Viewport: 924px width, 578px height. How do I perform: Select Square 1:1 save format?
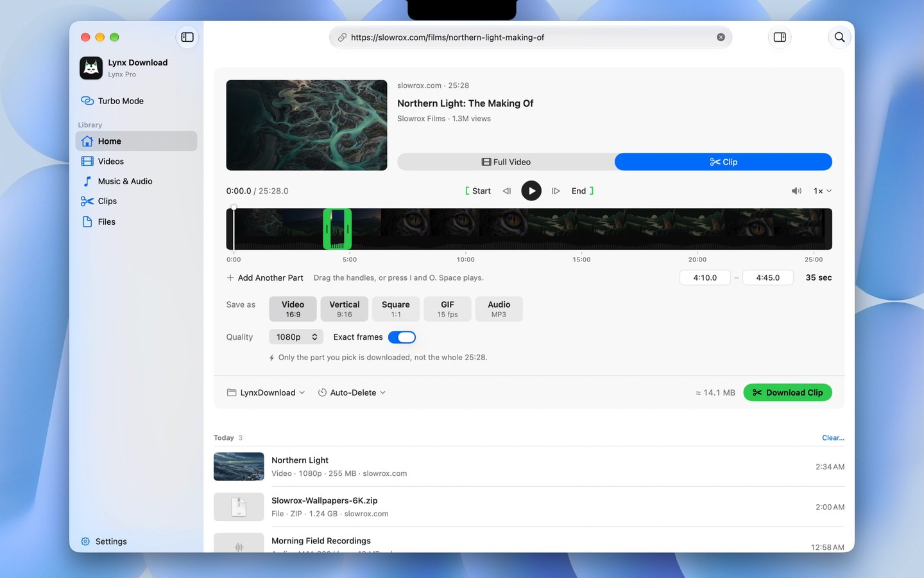(x=396, y=309)
